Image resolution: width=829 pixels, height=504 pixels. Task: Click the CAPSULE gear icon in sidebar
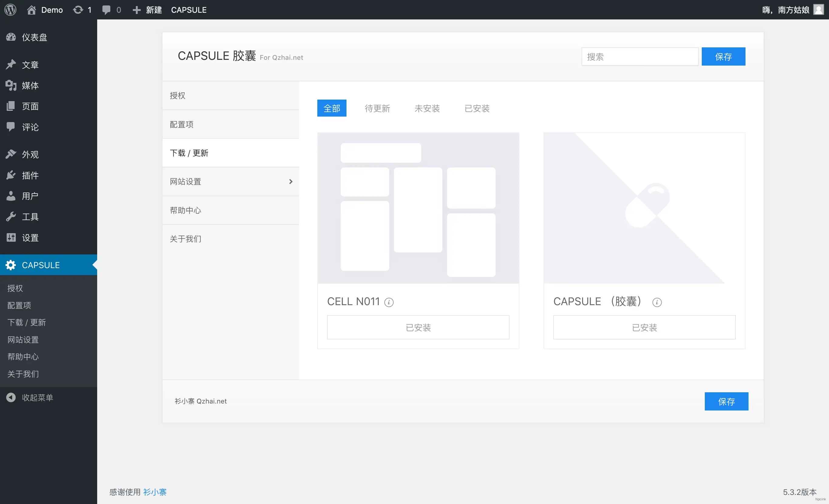click(x=11, y=265)
